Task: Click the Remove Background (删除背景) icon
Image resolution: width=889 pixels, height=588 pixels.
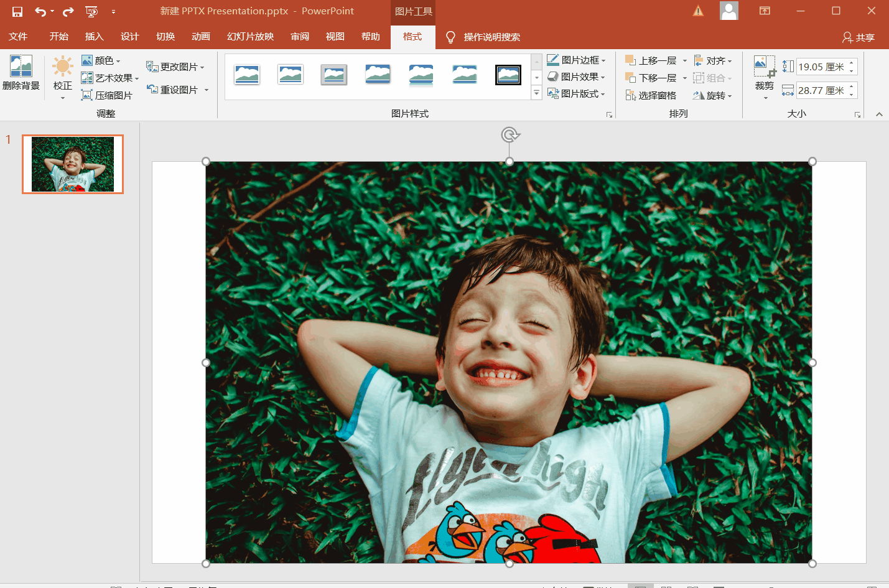Action: (21, 67)
